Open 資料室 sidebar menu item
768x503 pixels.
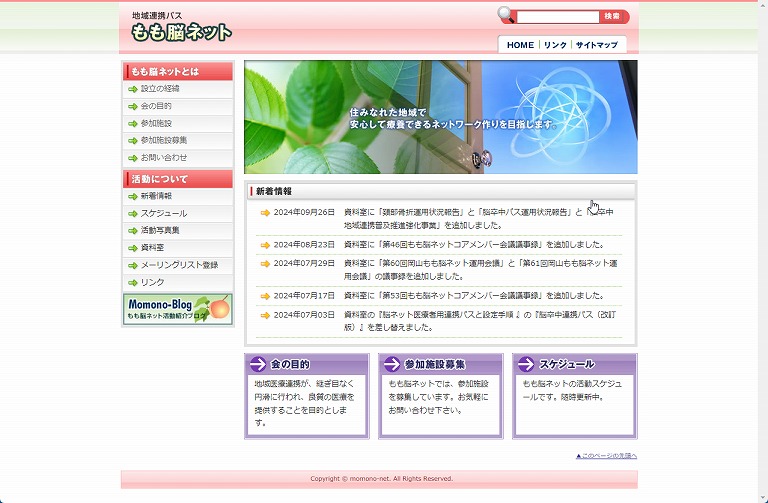pos(178,248)
